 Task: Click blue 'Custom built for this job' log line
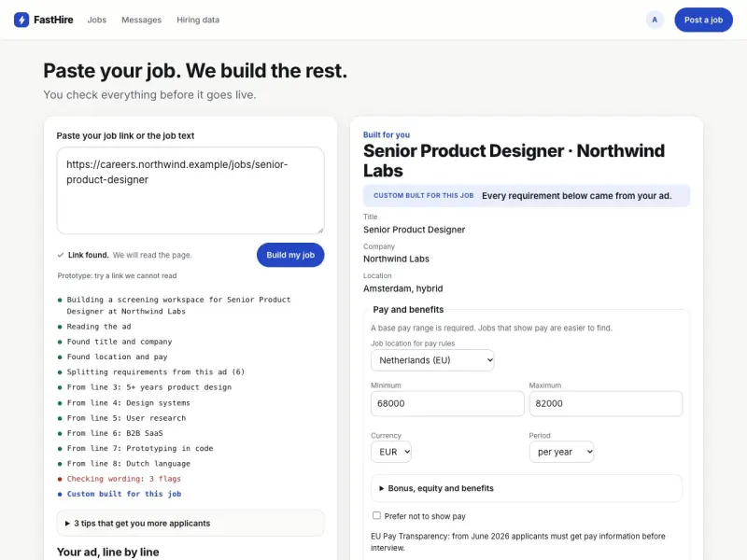(124, 495)
